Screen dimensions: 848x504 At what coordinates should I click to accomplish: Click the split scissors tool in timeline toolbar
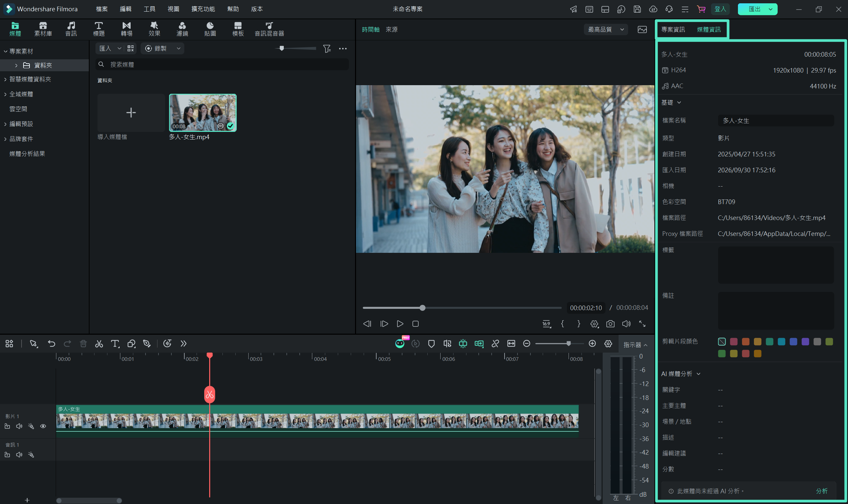tap(99, 344)
